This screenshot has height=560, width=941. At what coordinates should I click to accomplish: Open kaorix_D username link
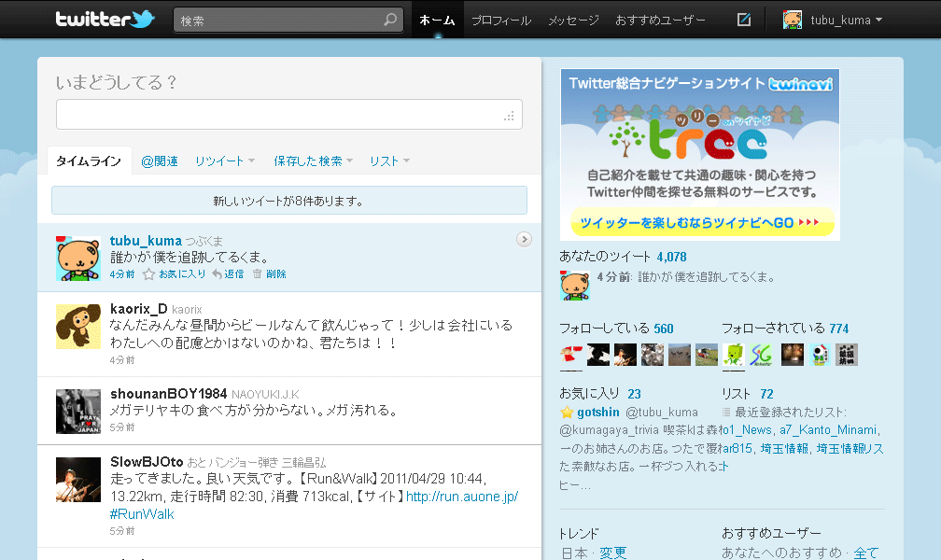[138, 309]
